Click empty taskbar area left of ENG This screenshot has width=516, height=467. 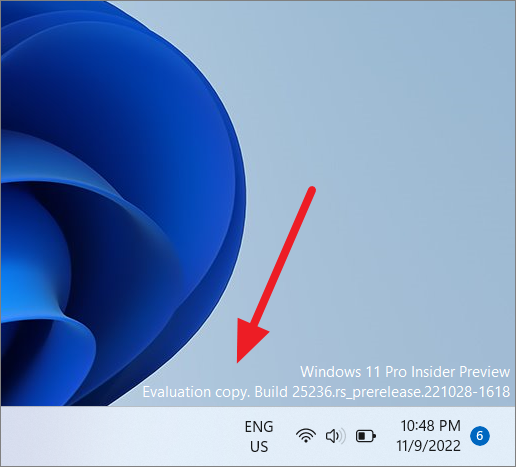(117, 436)
